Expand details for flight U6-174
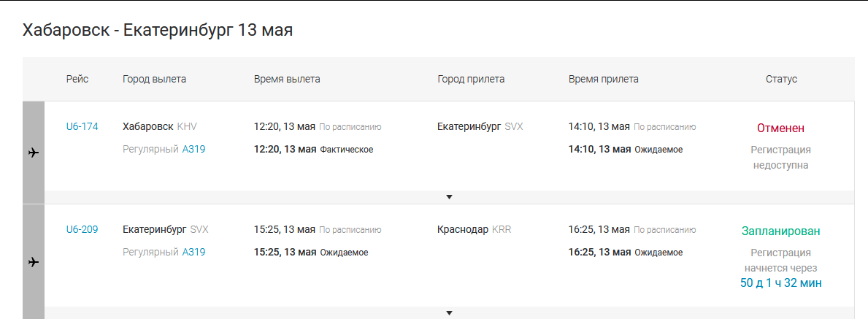This screenshot has width=868, height=319. (x=449, y=197)
